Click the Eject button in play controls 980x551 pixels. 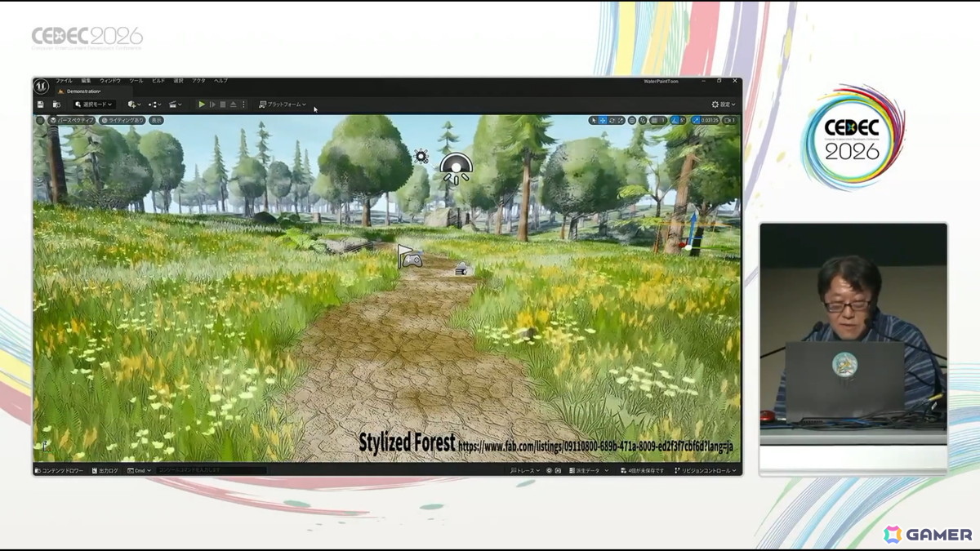(233, 104)
